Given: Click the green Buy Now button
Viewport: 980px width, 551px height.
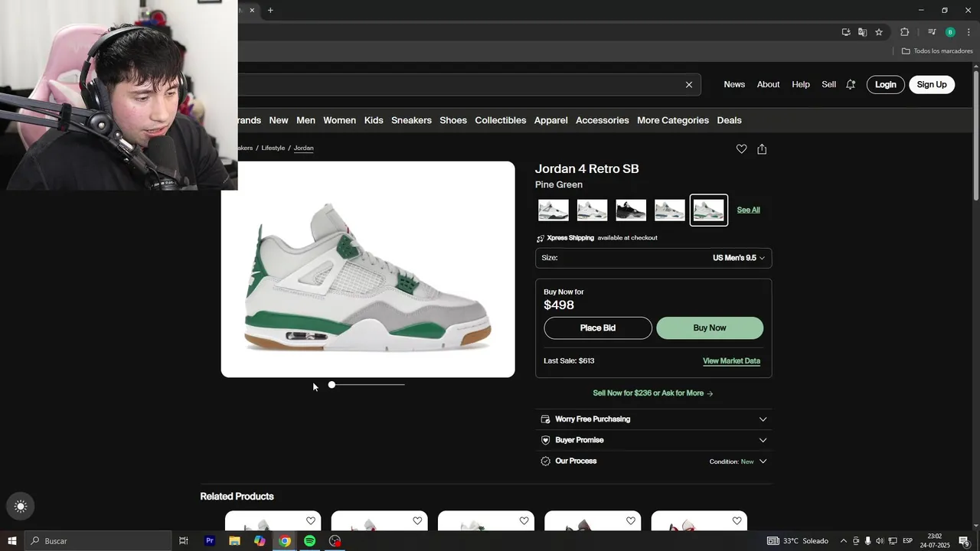Looking at the screenshot, I should (710, 328).
